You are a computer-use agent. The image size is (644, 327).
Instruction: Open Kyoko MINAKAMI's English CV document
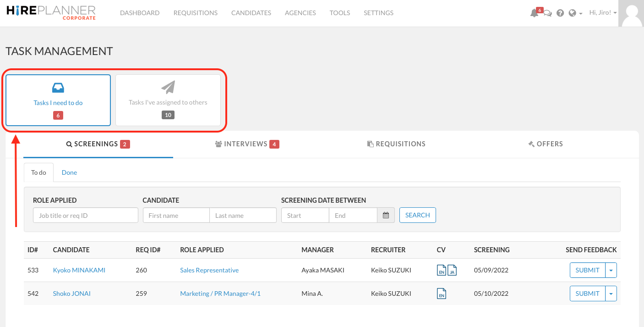click(441, 270)
